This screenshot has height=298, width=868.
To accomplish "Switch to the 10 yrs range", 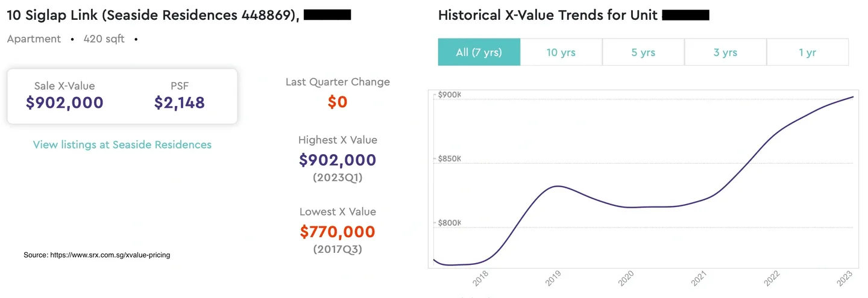I will pyautogui.click(x=561, y=52).
